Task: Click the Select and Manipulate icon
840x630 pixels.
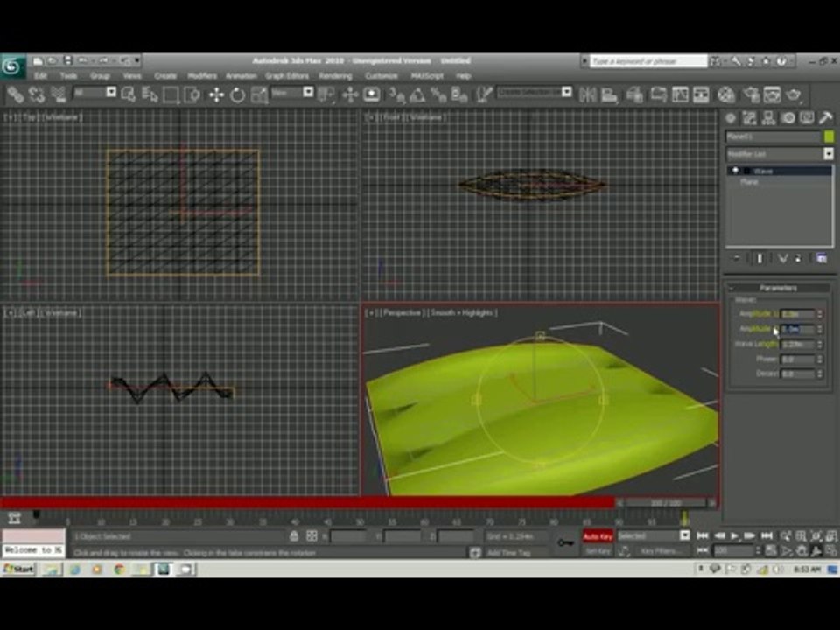Action: click(350, 95)
